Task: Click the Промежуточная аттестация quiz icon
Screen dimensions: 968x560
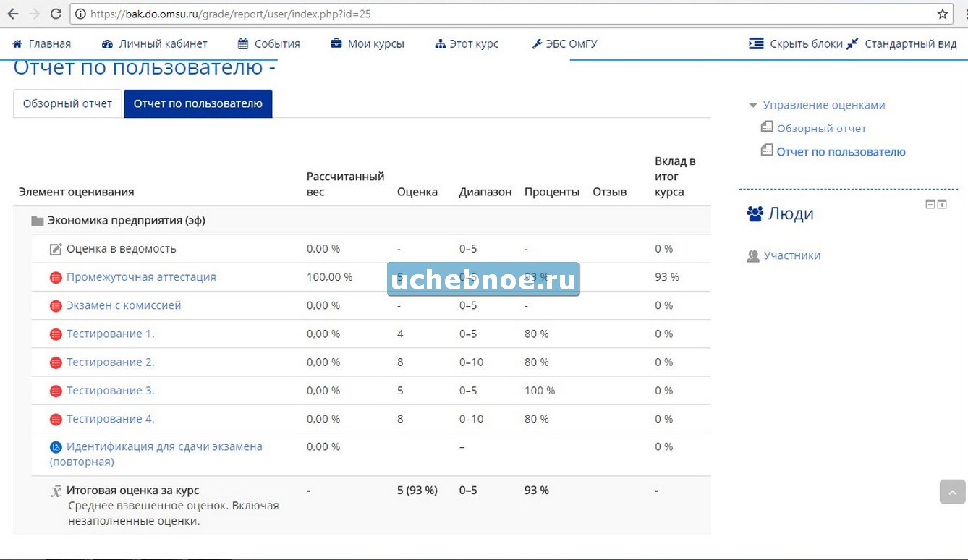Action: pyautogui.click(x=56, y=277)
